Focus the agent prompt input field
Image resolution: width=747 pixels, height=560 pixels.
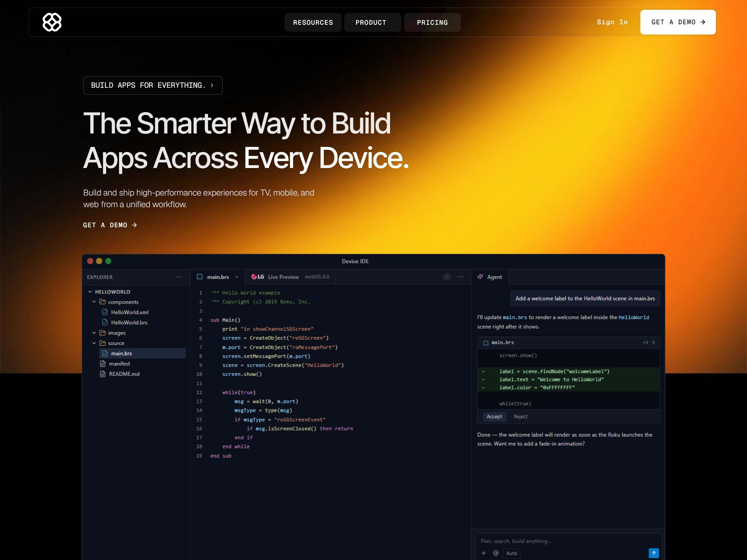[x=569, y=541]
